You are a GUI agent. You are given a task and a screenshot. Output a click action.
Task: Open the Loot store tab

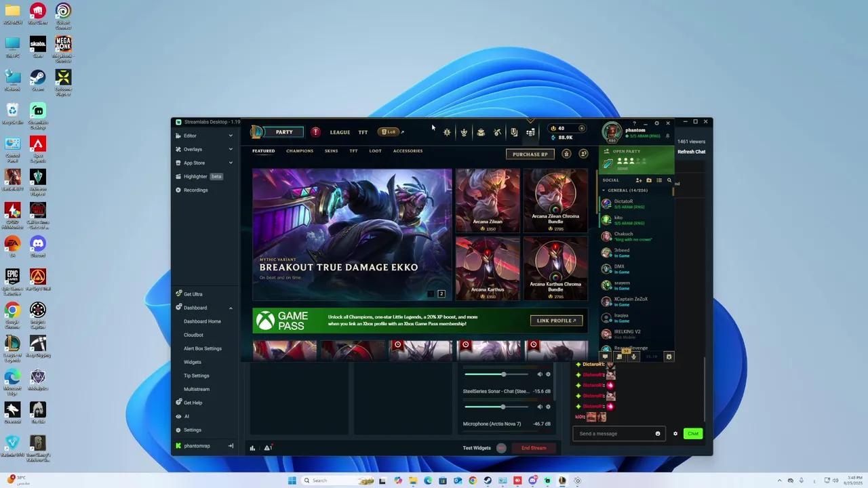pyautogui.click(x=375, y=151)
